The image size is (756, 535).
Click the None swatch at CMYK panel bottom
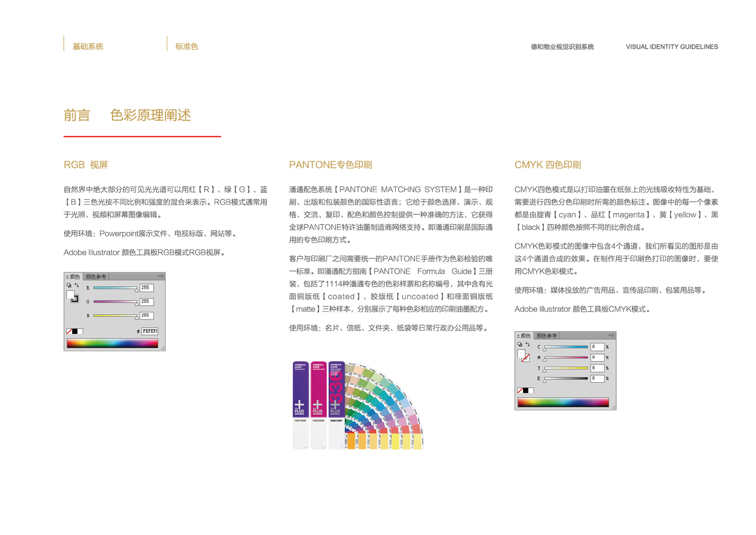click(x=520, y=390)
